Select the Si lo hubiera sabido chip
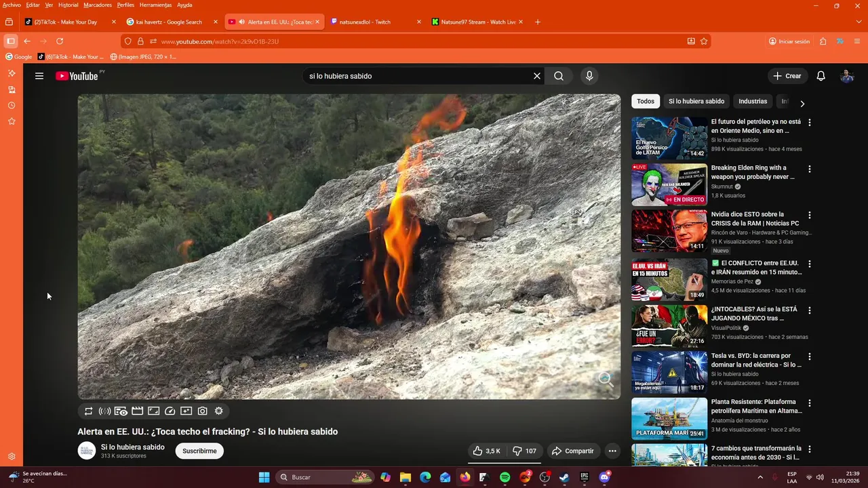This screenshot has width=868, height=488. coord(696,101)
